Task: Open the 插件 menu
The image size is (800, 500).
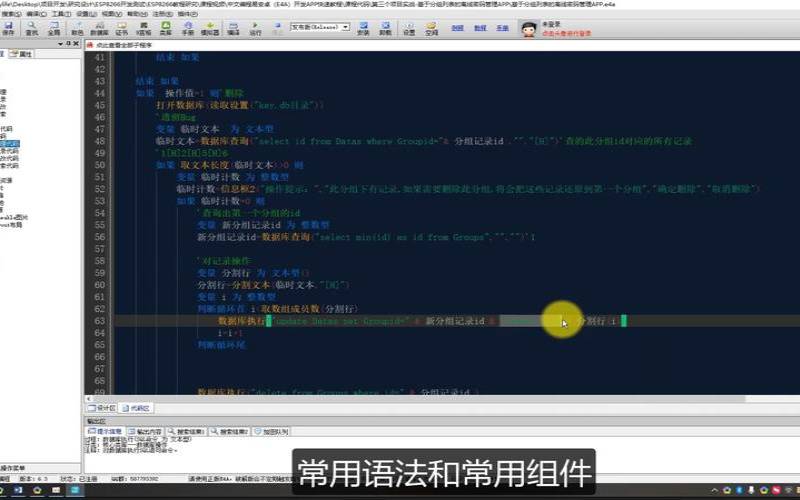Action: tap(187, 14)
